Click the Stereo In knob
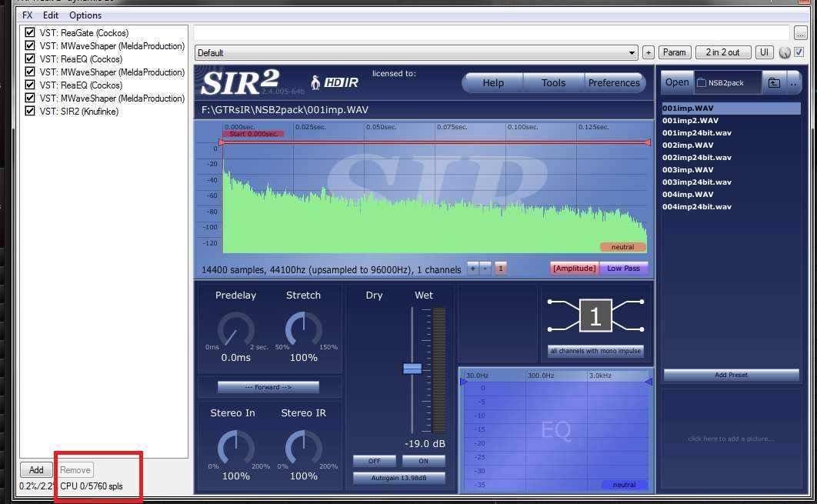This screenshot has width=817, height=504. tap(235, 448)
